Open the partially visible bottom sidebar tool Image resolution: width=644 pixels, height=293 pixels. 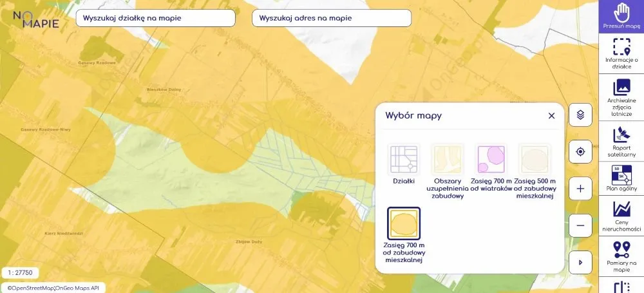pos(621,286)
